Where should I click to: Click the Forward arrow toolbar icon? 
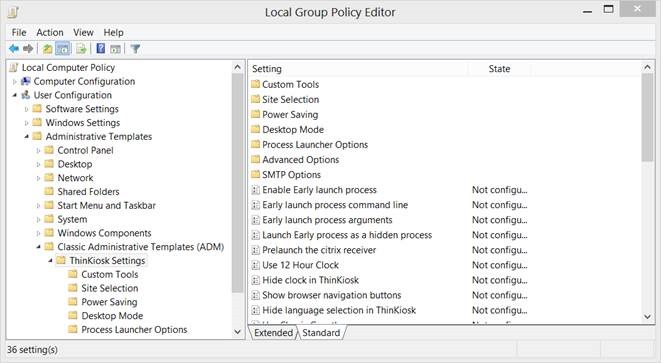point(28,49)
